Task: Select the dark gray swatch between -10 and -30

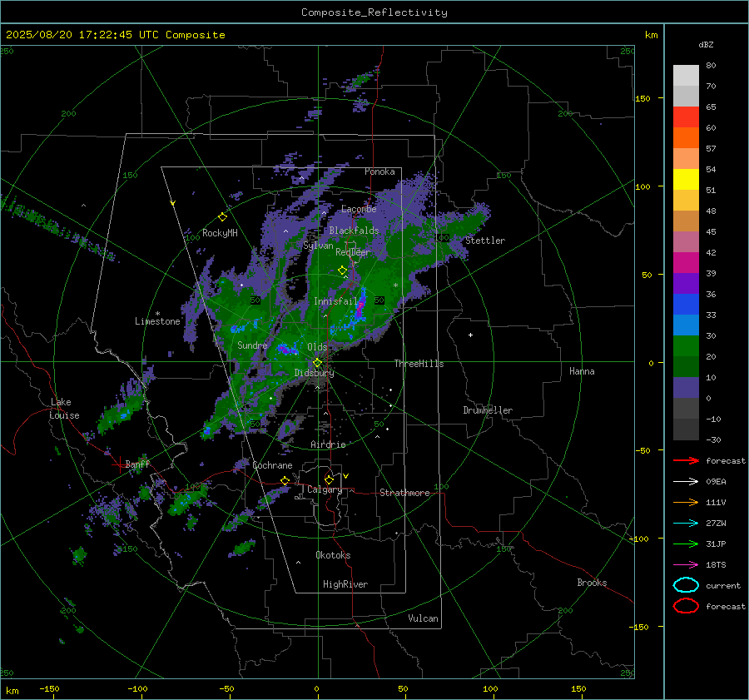Action: (686, 429)
